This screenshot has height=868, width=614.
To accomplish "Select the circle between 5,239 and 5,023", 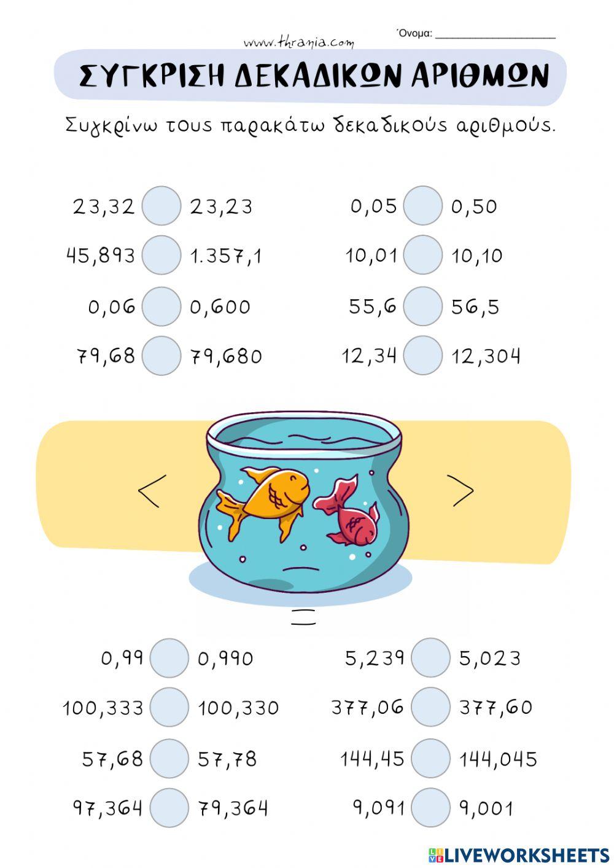I will (x=430, y=657).
